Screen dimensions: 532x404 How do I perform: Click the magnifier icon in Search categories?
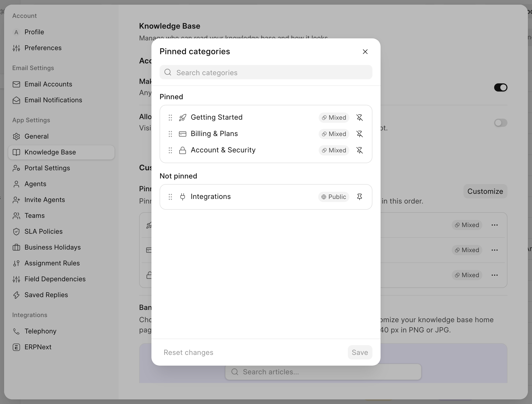click(168, 72)
